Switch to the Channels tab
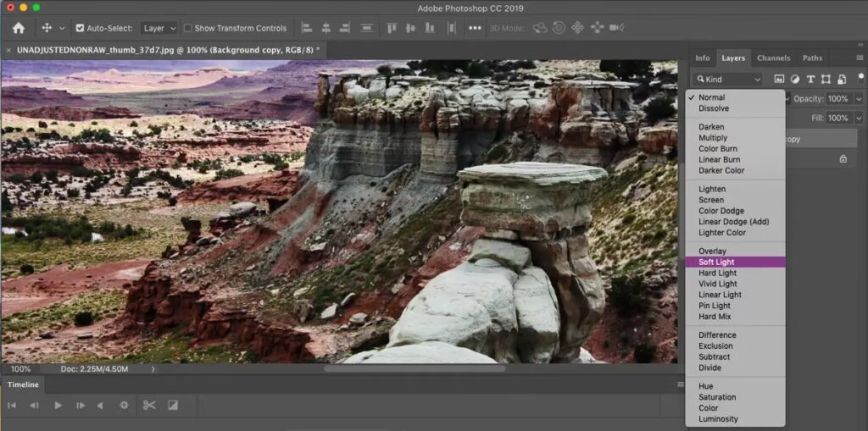 point(773,58)
